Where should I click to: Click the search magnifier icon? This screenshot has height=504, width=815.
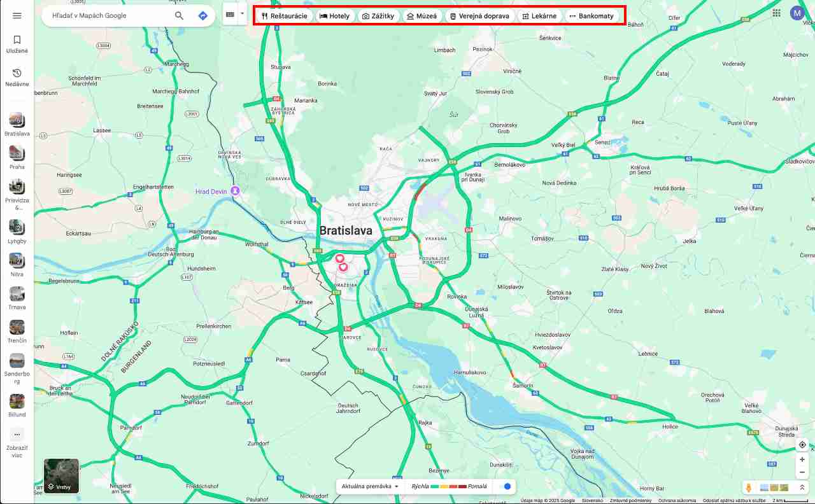tap(180, 15)
